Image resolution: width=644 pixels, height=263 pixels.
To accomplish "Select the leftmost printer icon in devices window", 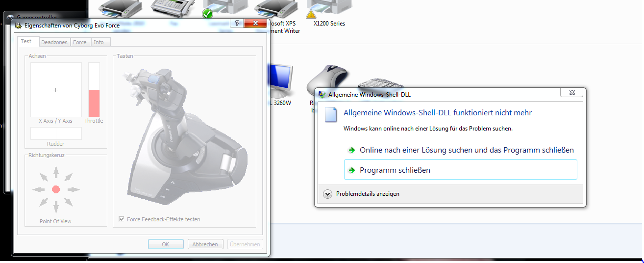I will pos(120,10).
